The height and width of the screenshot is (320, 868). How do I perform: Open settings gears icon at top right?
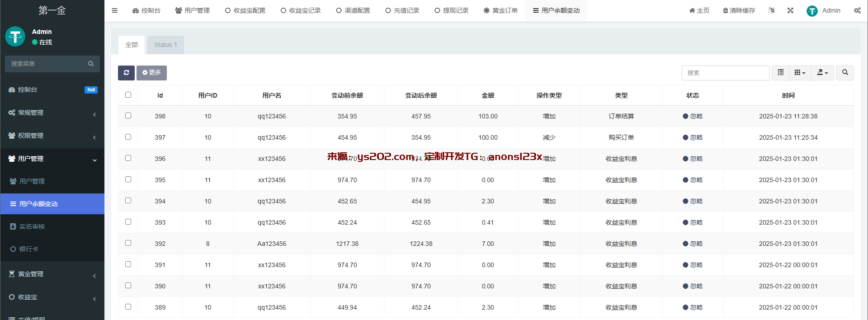pyautogui.click(x=857, y=10)
